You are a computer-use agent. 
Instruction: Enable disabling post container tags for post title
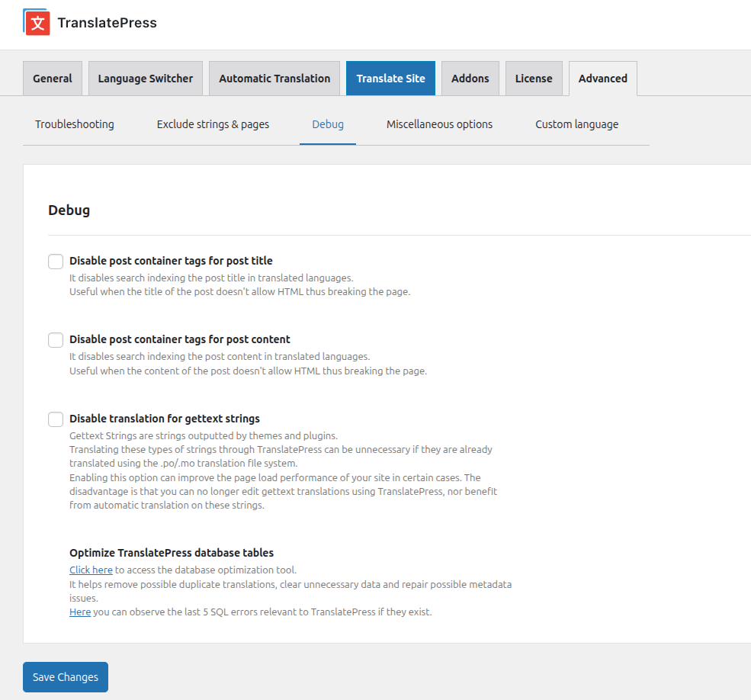[55, 261]
